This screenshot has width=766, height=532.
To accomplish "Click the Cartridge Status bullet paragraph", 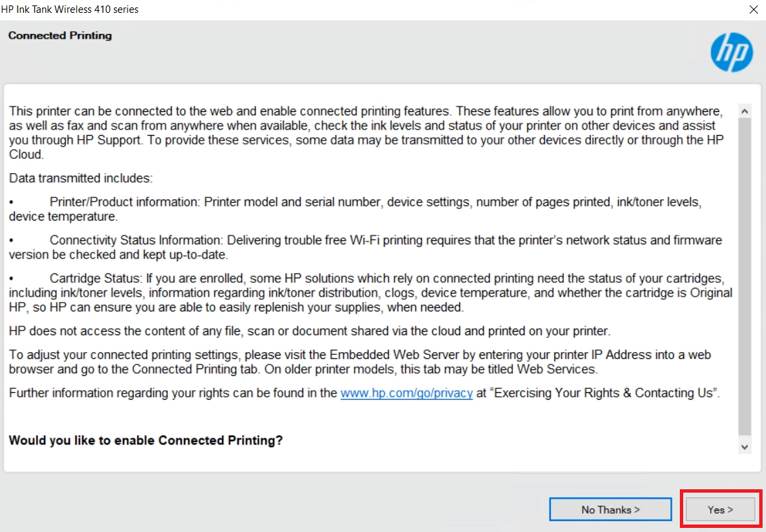I will click(x=370, y=292).
